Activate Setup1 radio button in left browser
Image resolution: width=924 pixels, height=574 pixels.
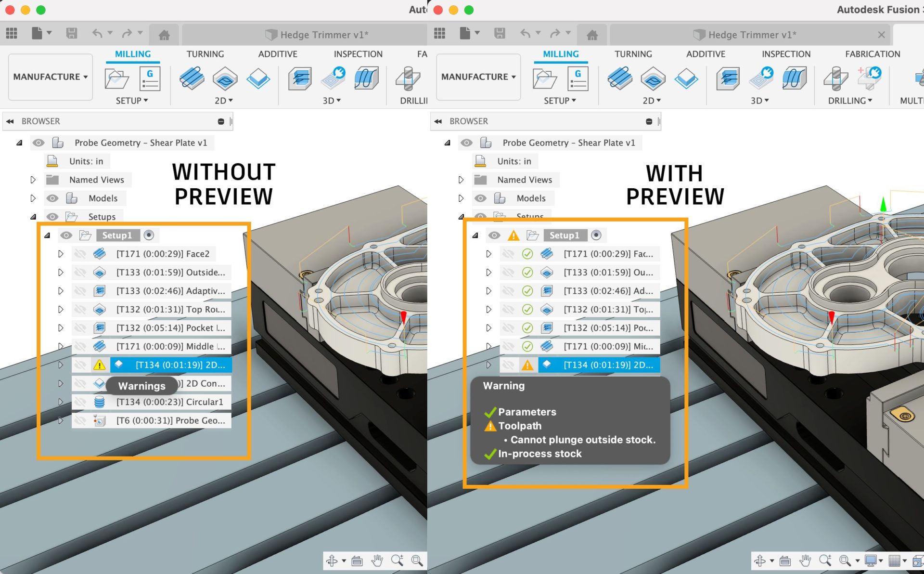pos(149,235)
